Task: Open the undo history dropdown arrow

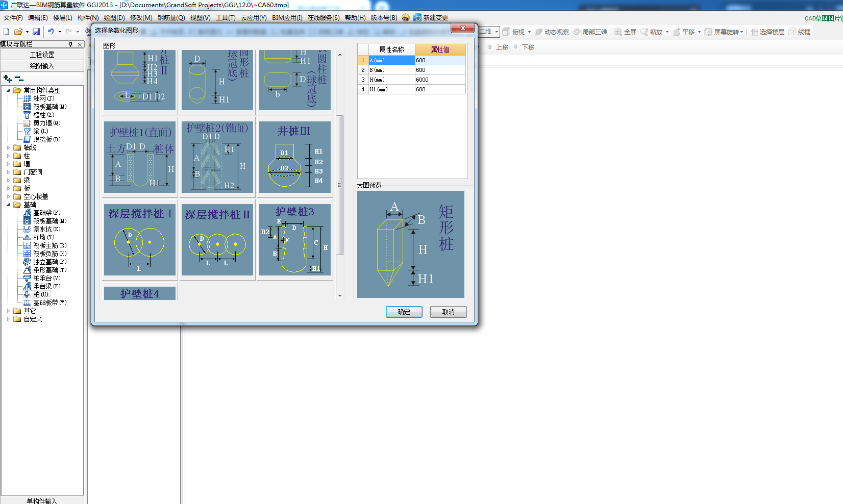Action: click(x=60, y=32)
